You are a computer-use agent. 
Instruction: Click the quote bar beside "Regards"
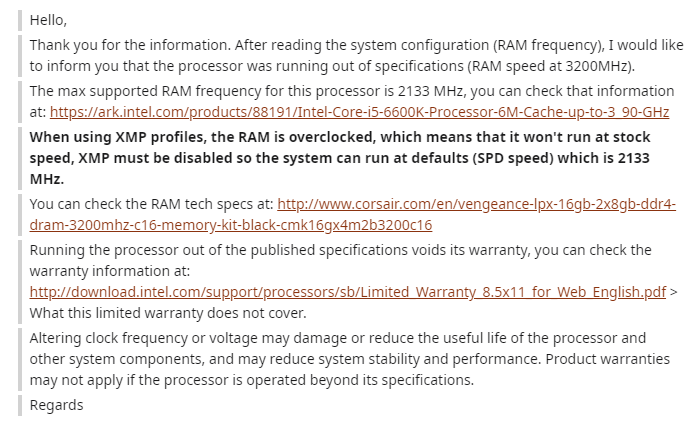[x=20, y=405]
